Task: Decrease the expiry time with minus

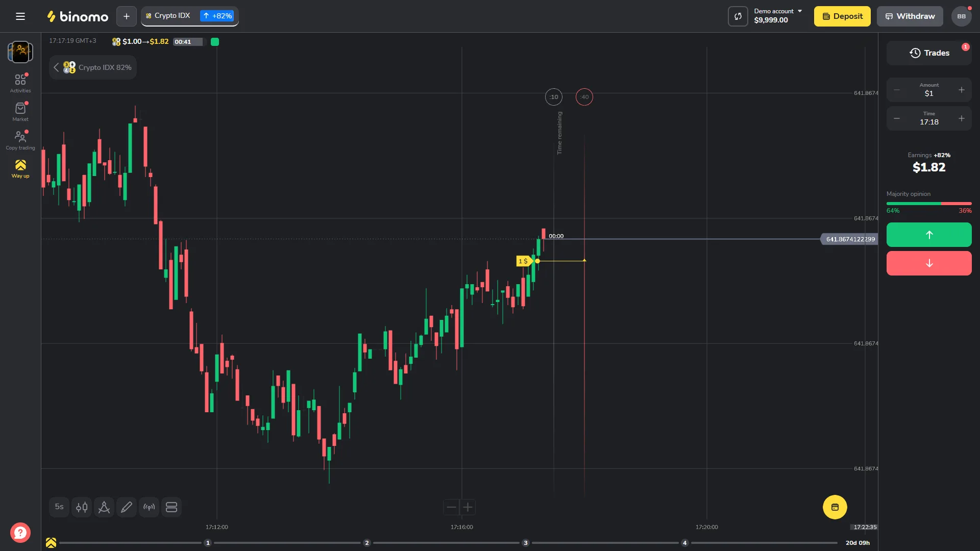Action: [x=897, y=118]
